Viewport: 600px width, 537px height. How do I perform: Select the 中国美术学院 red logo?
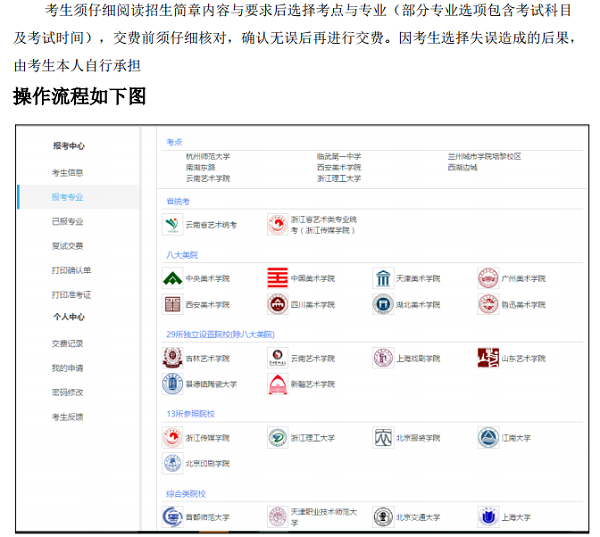[x=278, y=278]
